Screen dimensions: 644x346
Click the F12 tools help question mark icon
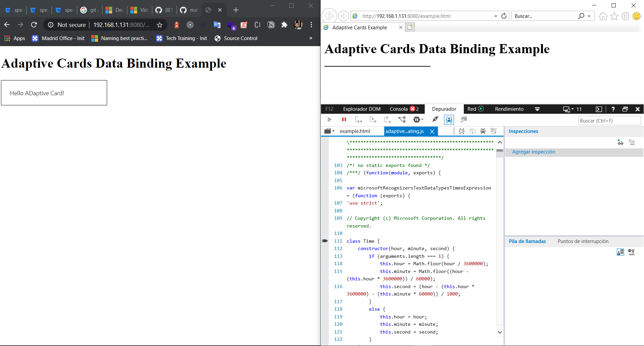613,109
